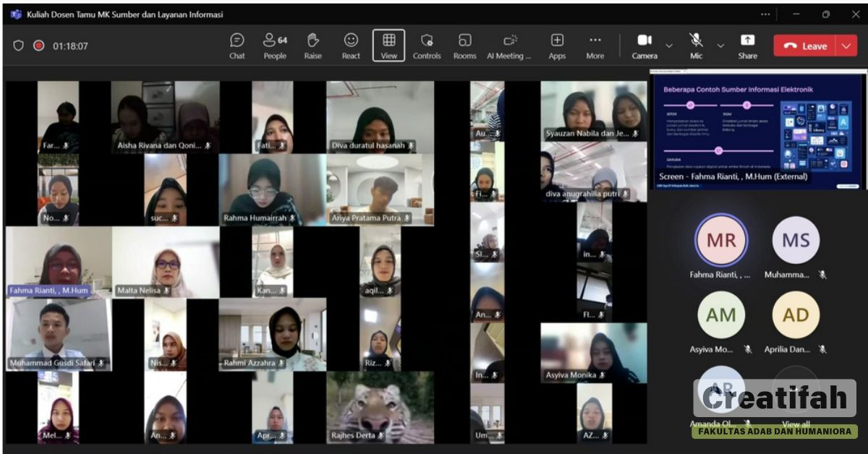
Task: Leave the meeting
Action: click(805, 46)
